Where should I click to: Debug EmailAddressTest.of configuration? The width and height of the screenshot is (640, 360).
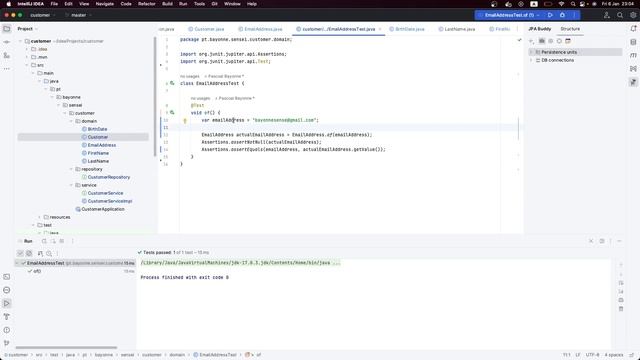click(x=562, y=15)
